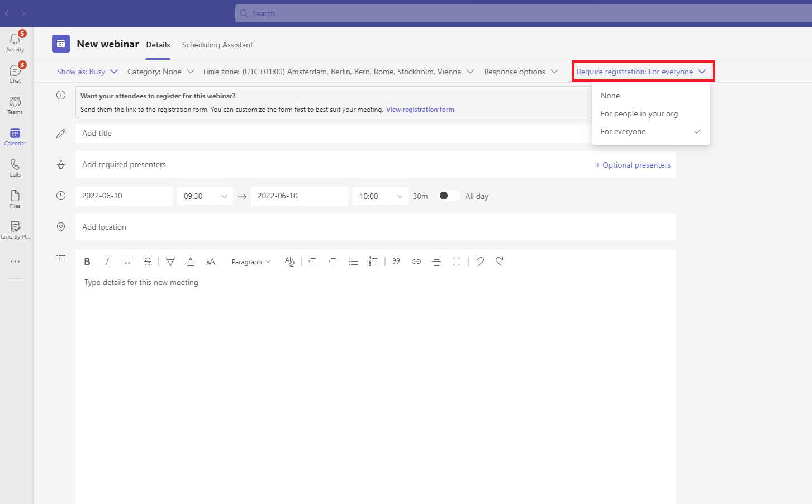Apply strikethrough formatting

(148, 261)
